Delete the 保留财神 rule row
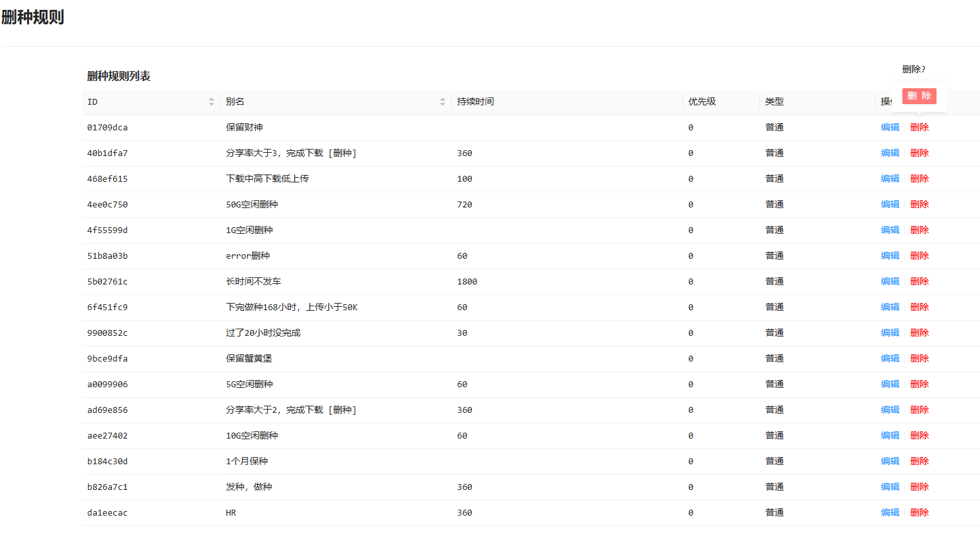 click(x=919, y=128)
